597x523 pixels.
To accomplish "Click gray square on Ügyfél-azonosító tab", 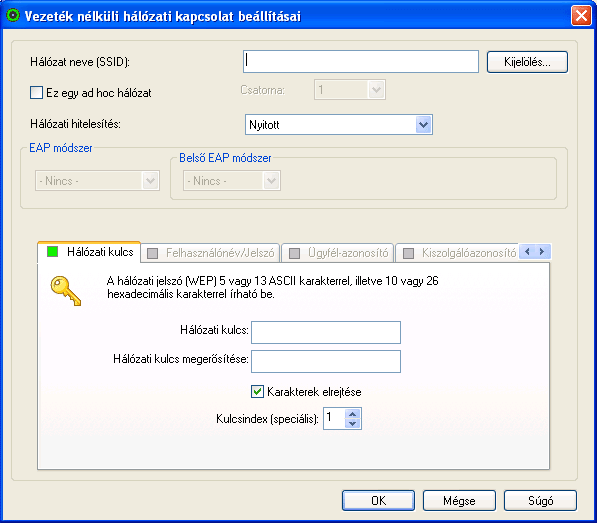I will click(x=294, y=253).
